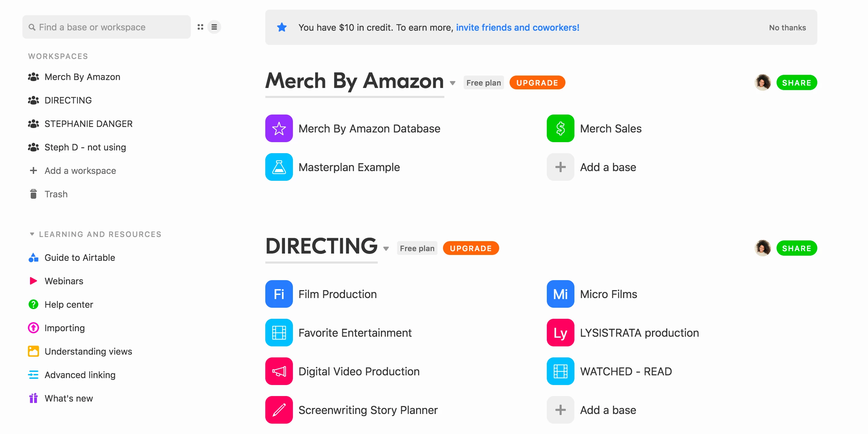Share the DIRECTING workspace
Viewport: 868px width, 434px height.
tap(797, 248)
